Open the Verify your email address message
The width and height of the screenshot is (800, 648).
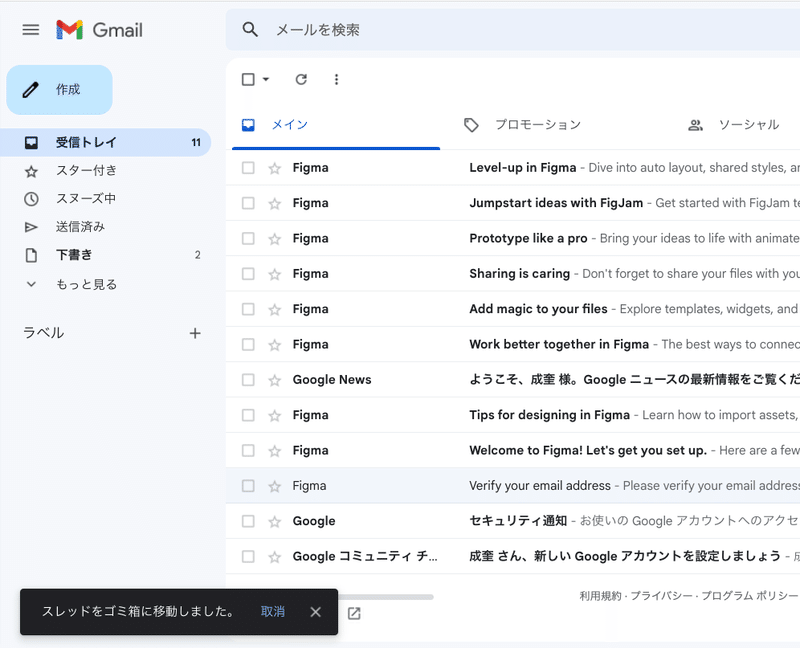[513, 486]
